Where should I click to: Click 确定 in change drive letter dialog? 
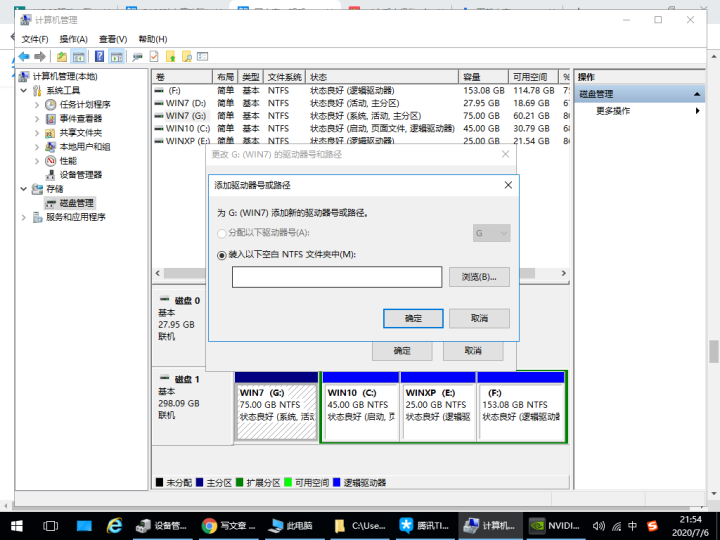(x=402, y=351)
